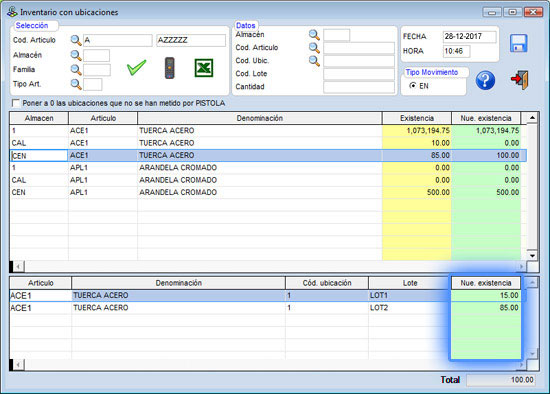Open the Familia search magnifier

76,69
